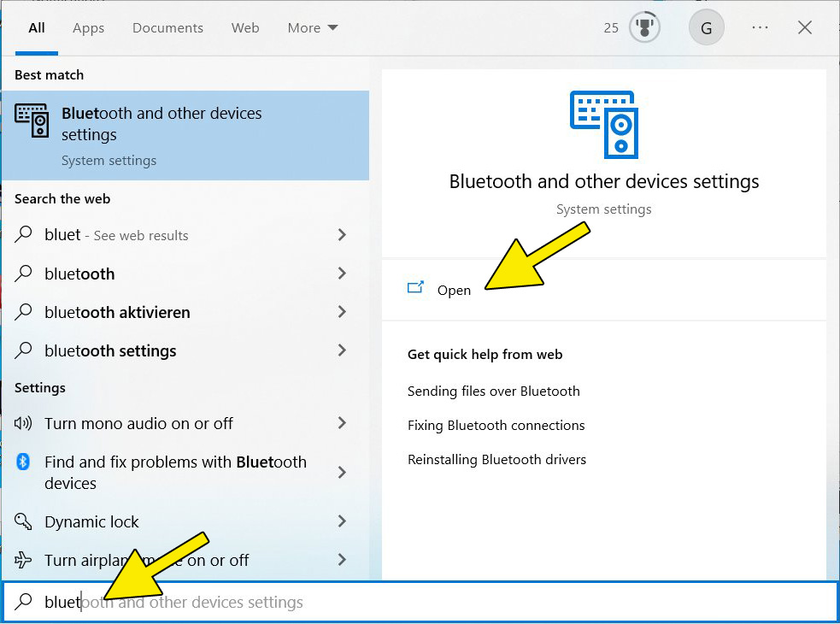Select the Web search tab
The width and height of the screenshot is (840, 624).
245,28
